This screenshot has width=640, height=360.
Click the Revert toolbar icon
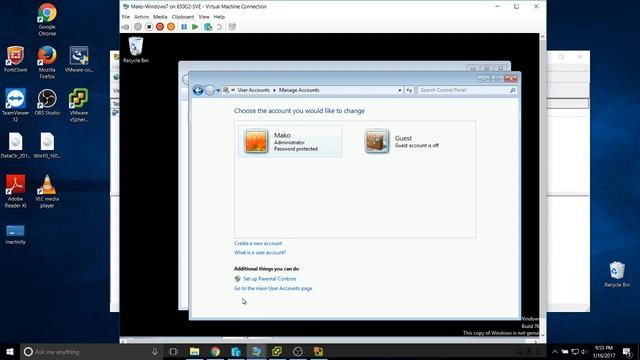219,27
